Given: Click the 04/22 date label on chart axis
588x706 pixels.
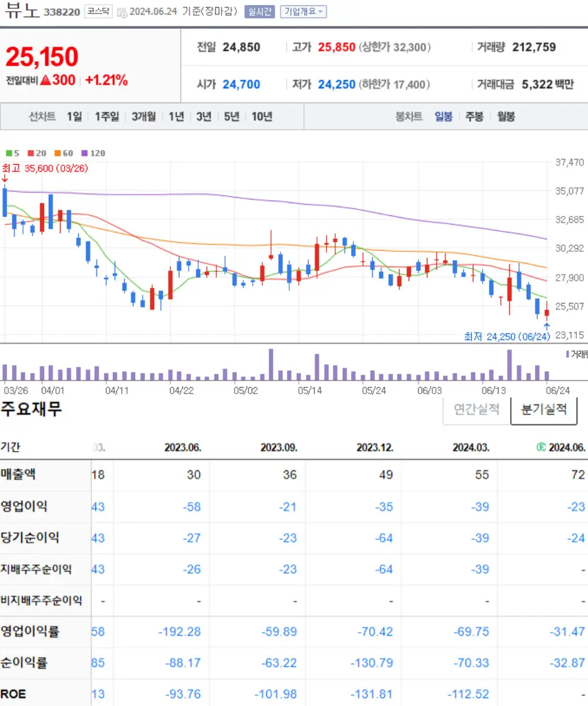Looking at the screenshot, I should (181, 390).
